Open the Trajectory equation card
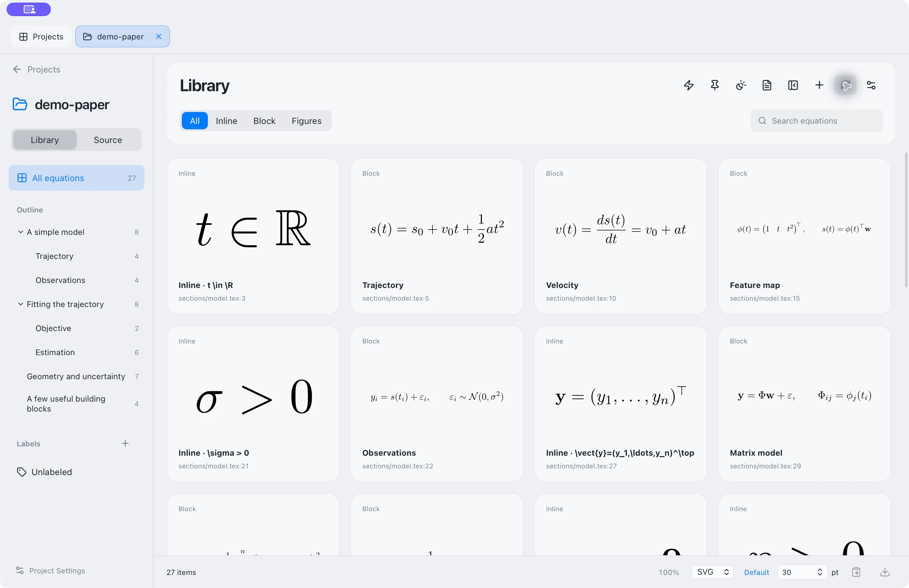909x588 pixels. (436, 236)
